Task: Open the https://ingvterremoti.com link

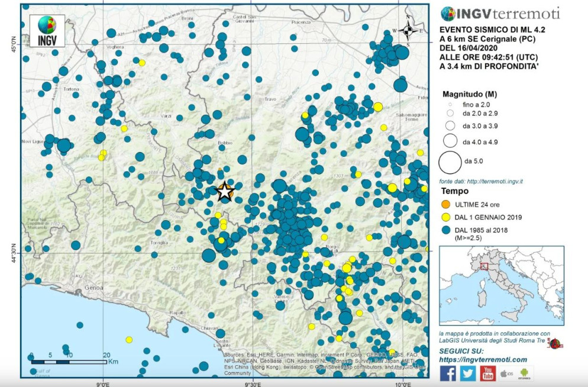Action: pos(483,359)
